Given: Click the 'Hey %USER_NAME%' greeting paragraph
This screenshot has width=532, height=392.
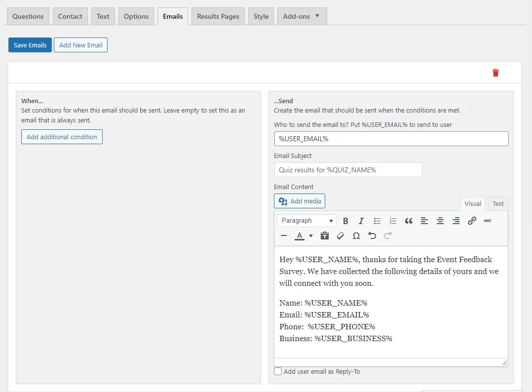Looking at the screenshot, I should pos(389,271).
